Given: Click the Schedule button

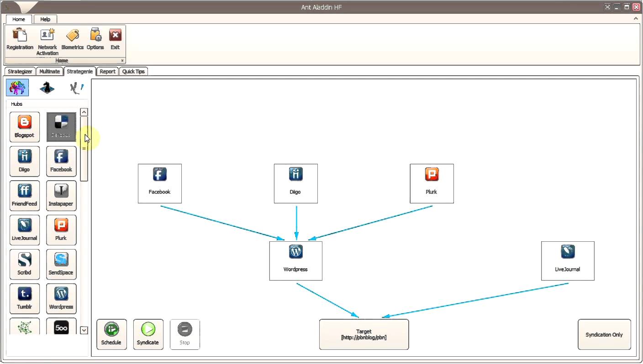Looking at the screenshot, I should click(x=111, y=334).
